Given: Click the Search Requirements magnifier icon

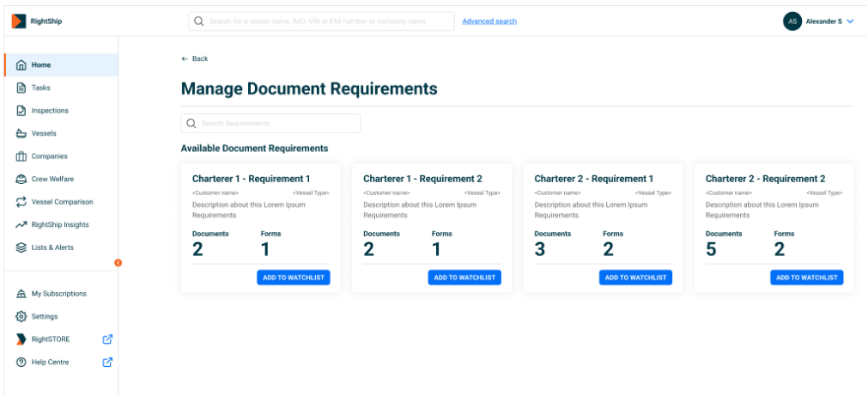Looking at the screenshot, I should click(191, 123).
